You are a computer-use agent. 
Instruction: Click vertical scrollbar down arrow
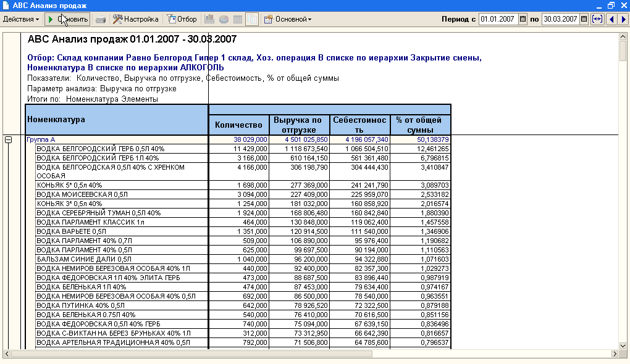tap(623, 346)
